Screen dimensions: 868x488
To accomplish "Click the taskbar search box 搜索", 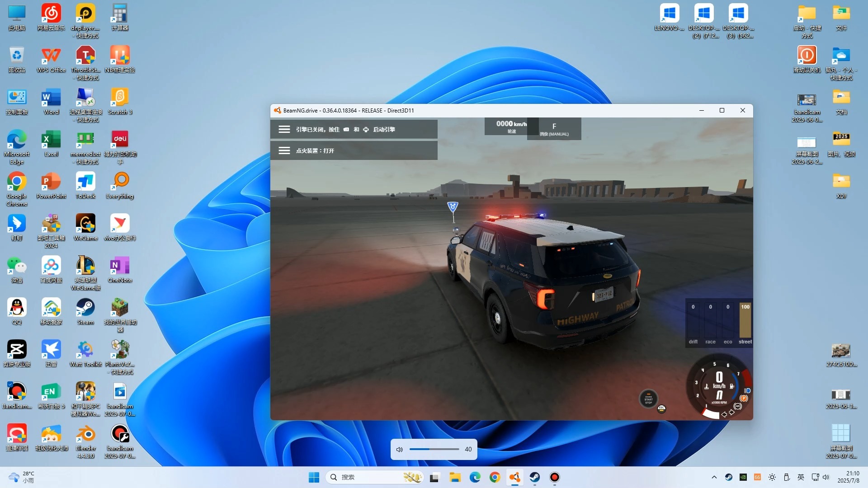I will coord(375,477).
